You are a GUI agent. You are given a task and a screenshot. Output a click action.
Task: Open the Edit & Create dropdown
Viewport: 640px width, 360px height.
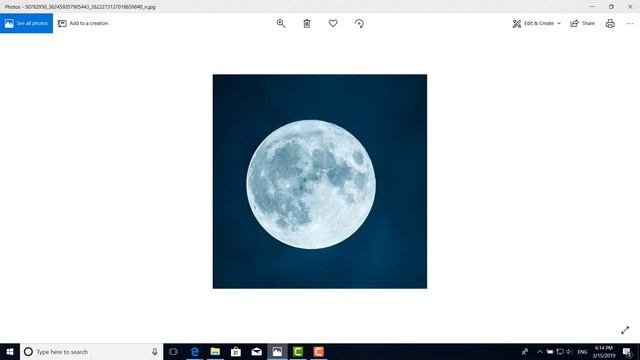(x=536, y=23)
